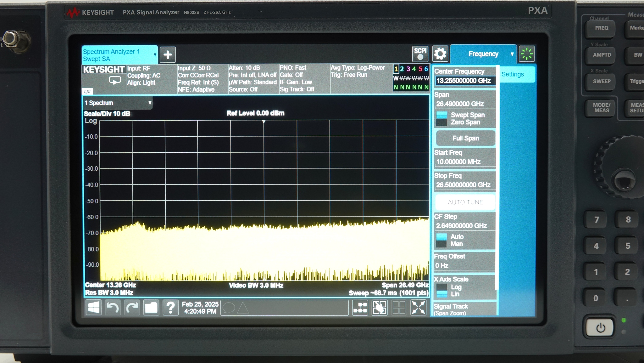Open the file folder icon
This screenshot has height=363, width=644.
point(151,307)
